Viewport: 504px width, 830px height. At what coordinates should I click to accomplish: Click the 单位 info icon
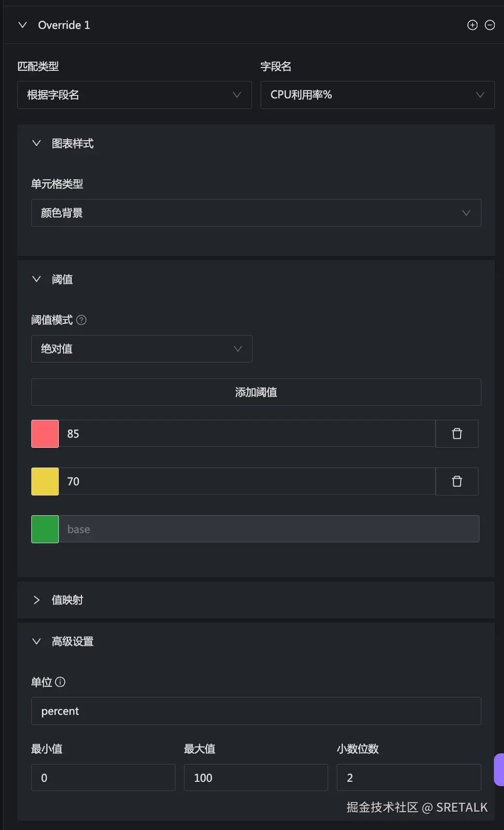pos(60,682)
